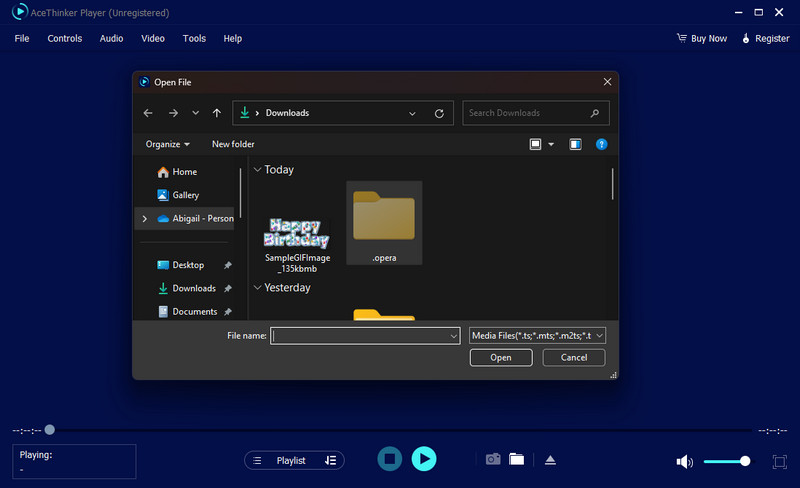The height and width of the screenshot is (488, 800).
Task: Start playback with the play button
Action: click(x=424, y=458)
